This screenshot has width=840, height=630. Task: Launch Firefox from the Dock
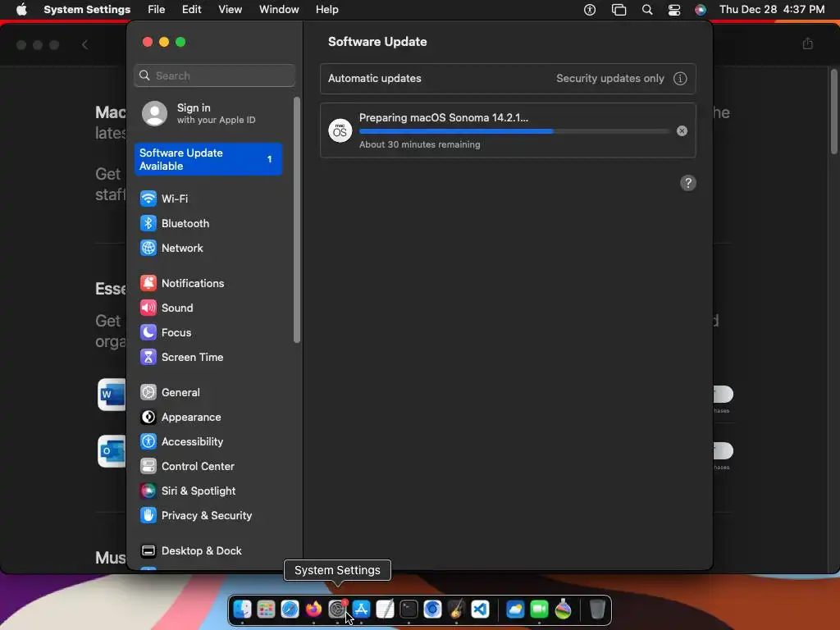(x=314, y=609)
